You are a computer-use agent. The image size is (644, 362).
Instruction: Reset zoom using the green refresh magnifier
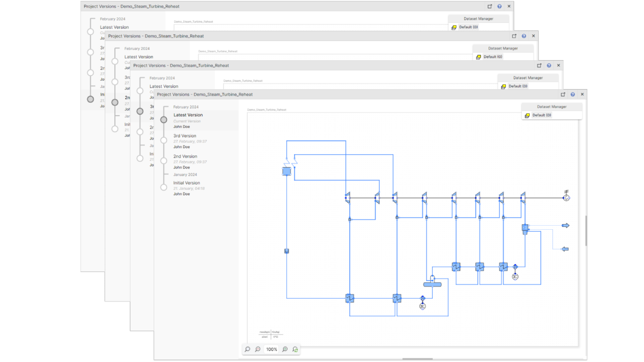pos(295,349)
